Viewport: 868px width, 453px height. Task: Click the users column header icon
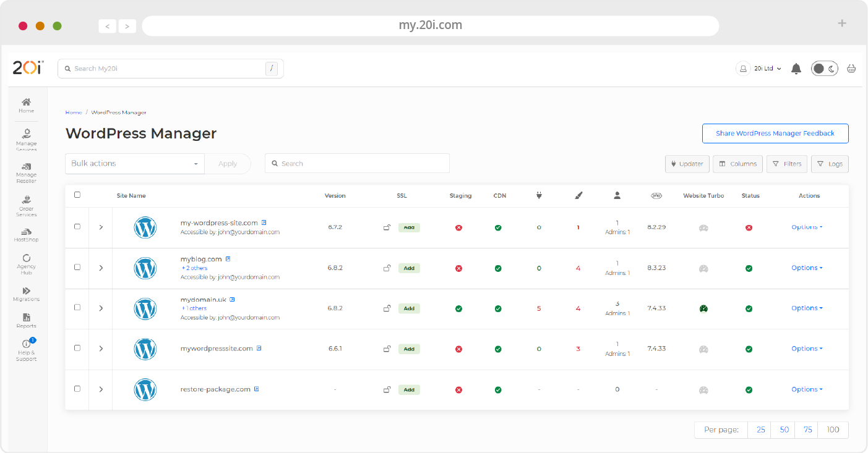pyautogui.click(x=617, y=195)
